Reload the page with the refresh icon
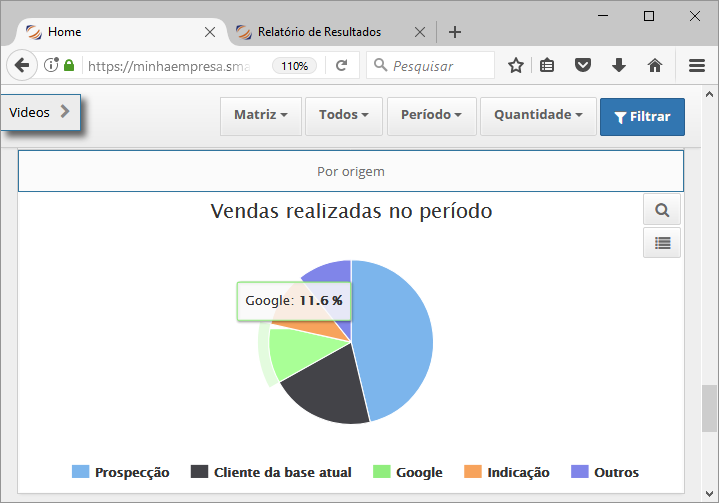Screen dimensions: 719x503 click(341, 66)
